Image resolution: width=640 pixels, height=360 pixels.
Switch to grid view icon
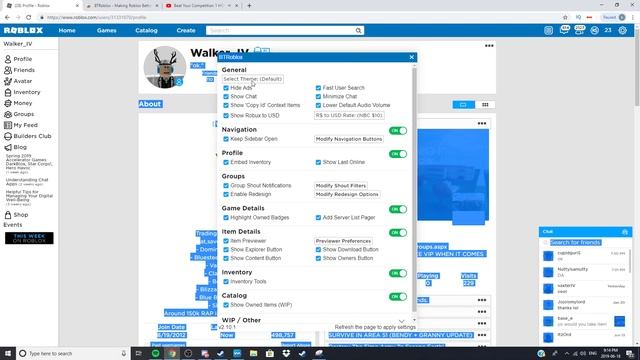click(485, 105)
